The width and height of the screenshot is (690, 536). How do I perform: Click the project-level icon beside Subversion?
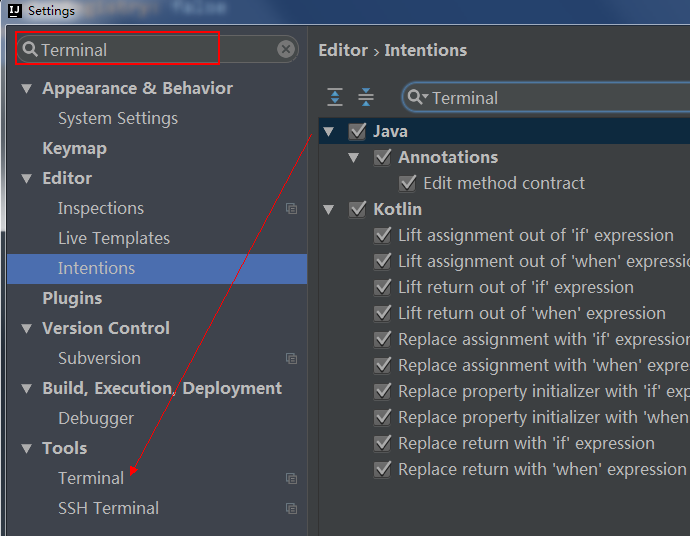tap(291, 359)
